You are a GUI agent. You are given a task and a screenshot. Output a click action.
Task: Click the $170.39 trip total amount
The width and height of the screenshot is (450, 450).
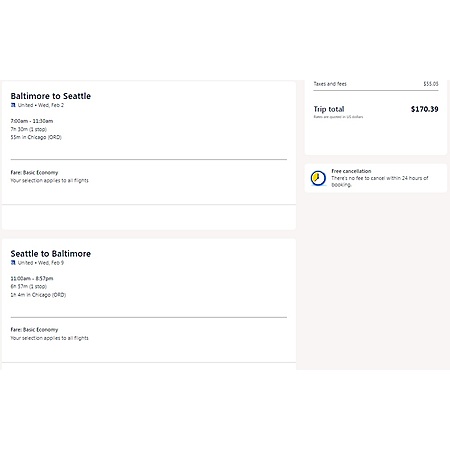pos(425,109)
